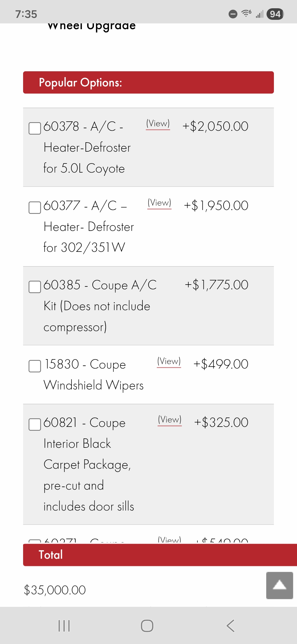This screenshot has width=297, height=644.
Task: Open View link for 60377 A/C
Action: click(x=159, y=203)
